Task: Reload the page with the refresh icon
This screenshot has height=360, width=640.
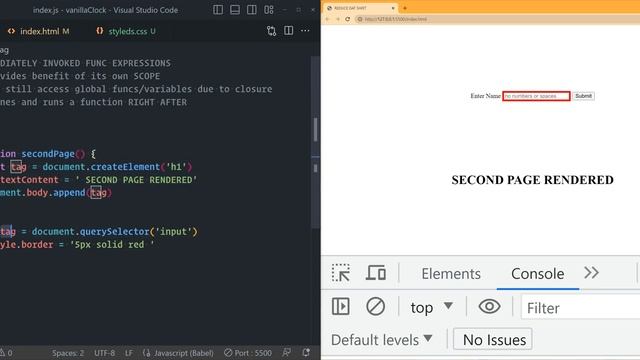Action: point(348,19)
